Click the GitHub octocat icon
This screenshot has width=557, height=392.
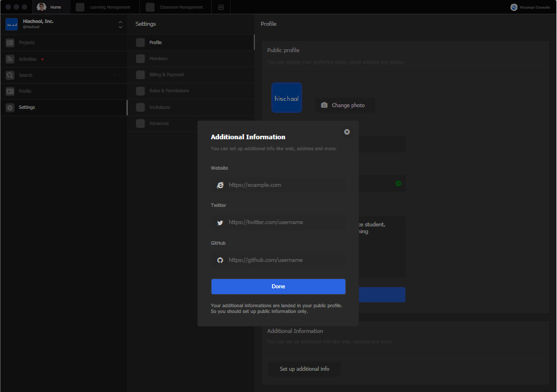pos(220,260)
